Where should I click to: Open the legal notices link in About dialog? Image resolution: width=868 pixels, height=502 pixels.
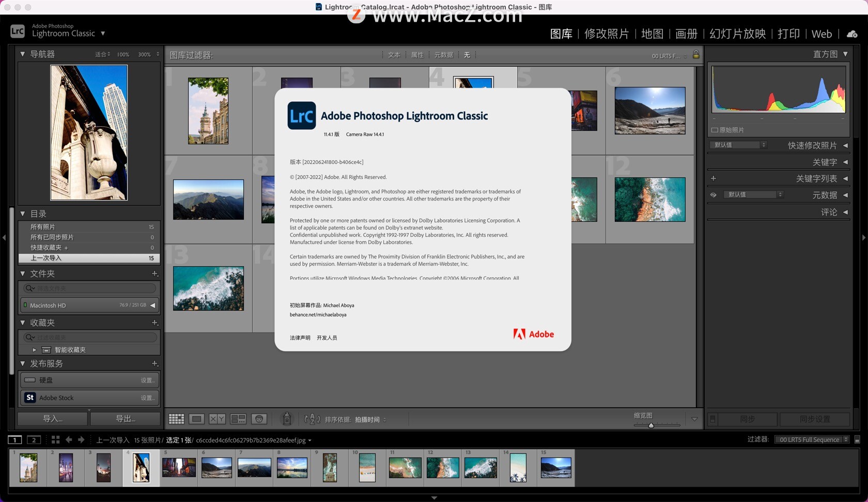pyautogui.click(x=300, y=338)
